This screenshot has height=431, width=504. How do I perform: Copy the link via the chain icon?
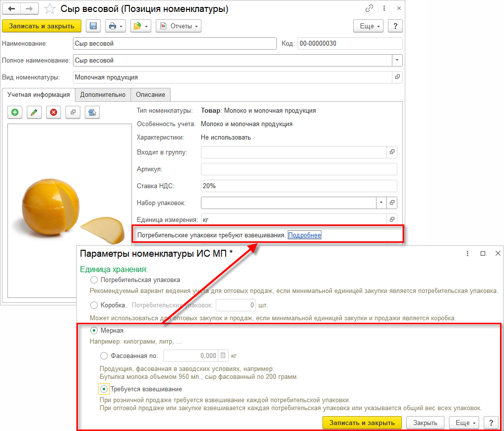coord(370,8)
